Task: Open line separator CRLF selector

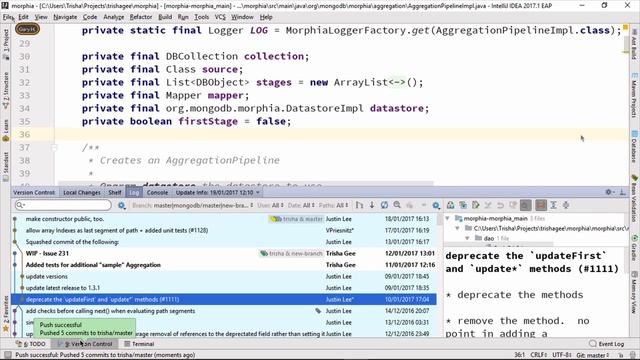Action: click(x=538, y=355)
